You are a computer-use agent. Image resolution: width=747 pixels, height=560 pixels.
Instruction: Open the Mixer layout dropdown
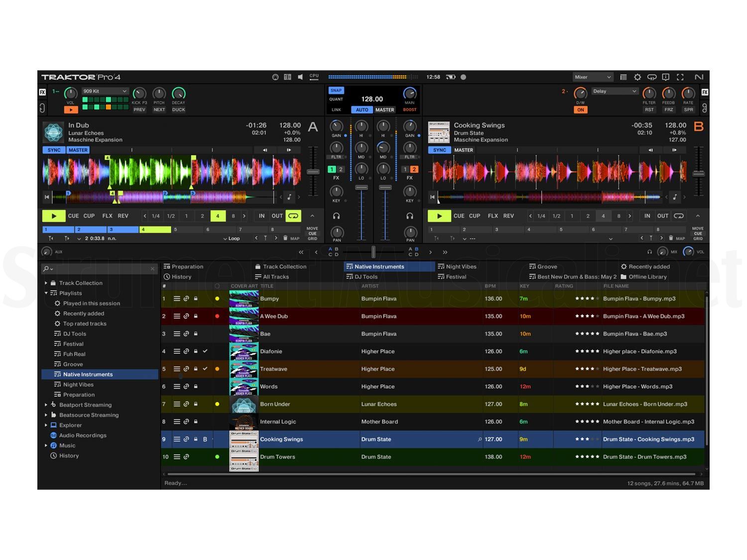click(x=592, y=77)
